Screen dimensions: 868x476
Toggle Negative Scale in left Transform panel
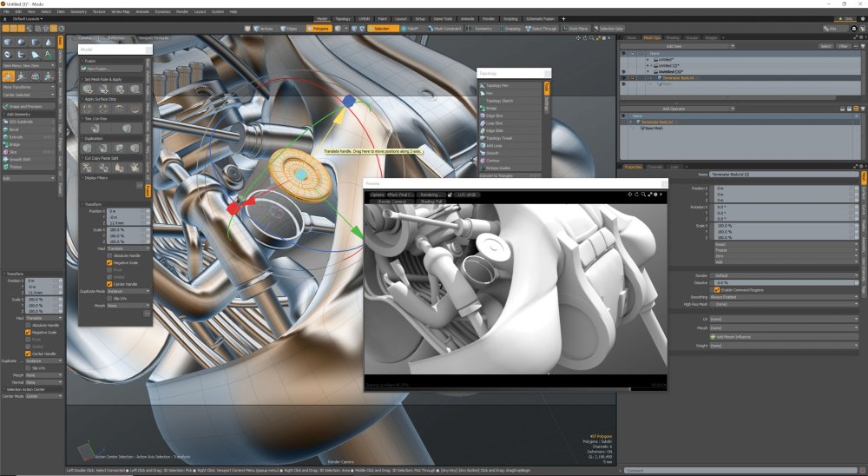(x=28, y=333)
